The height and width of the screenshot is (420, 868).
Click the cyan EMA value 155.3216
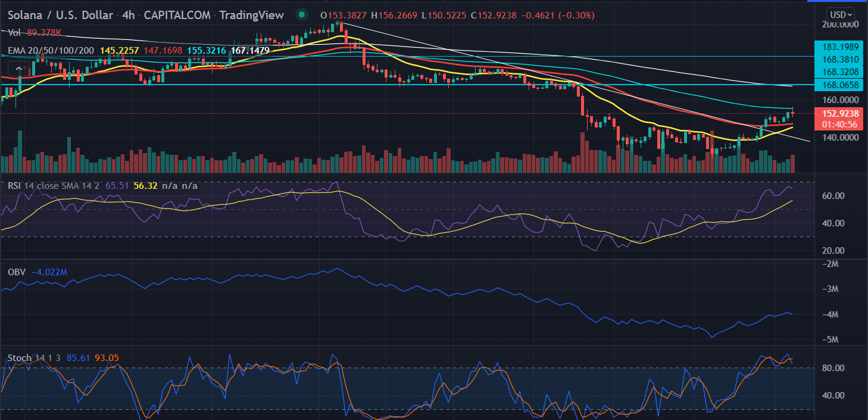pos(207,51)
